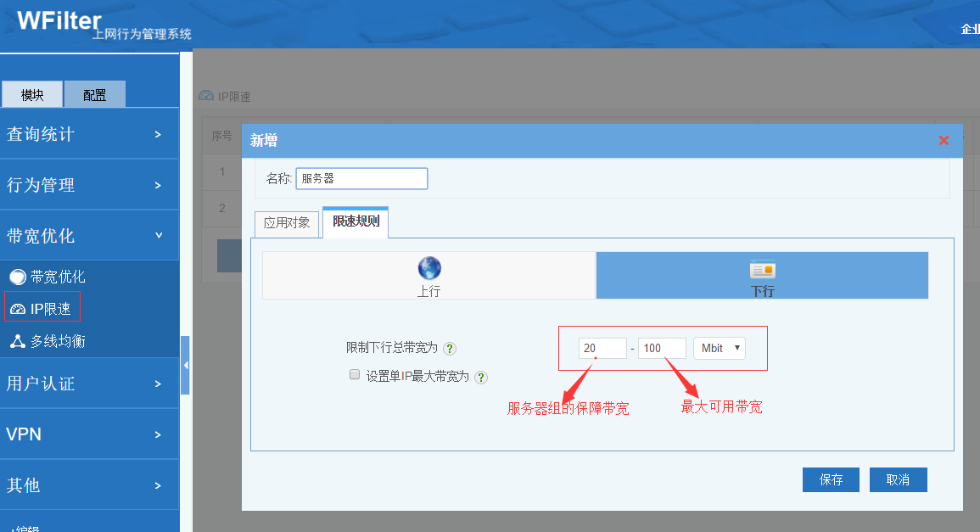Click the 多线均衡 network icon
This screenshot has height=532, width=980.
17,341
